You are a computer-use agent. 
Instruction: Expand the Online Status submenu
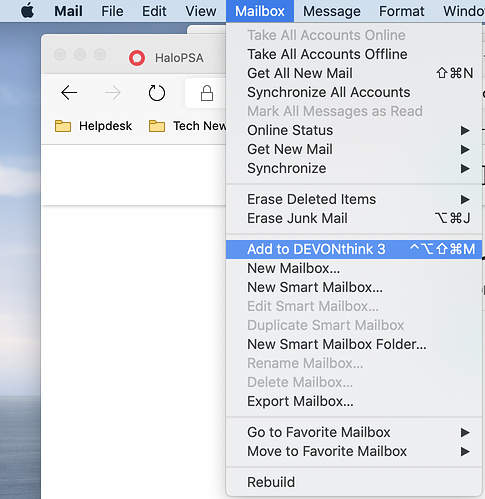click(x=354, y=130)
